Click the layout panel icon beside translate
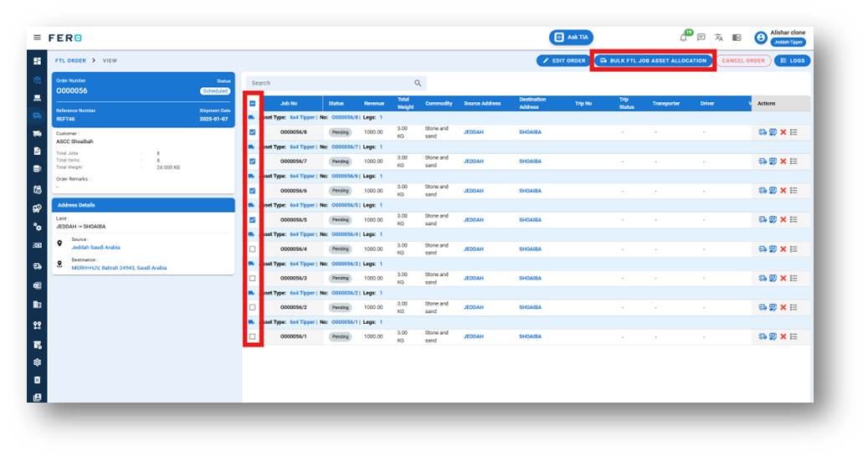 [737, 38]
